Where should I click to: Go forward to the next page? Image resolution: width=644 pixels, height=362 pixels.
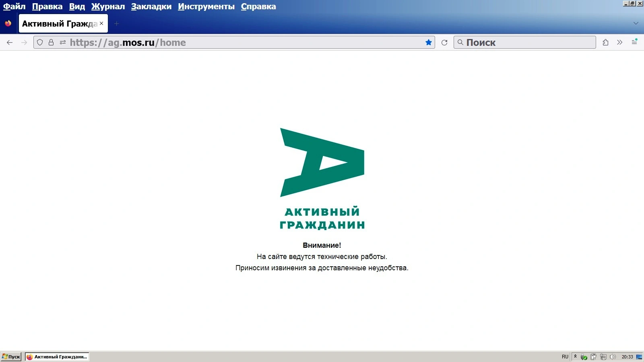(x=24, y=43)
